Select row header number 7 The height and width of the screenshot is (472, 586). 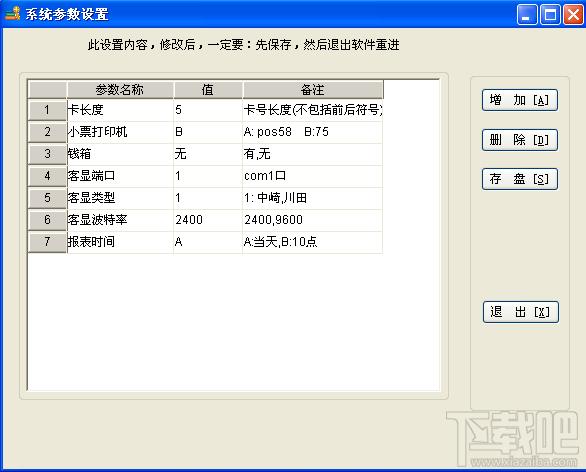[47, 242]
